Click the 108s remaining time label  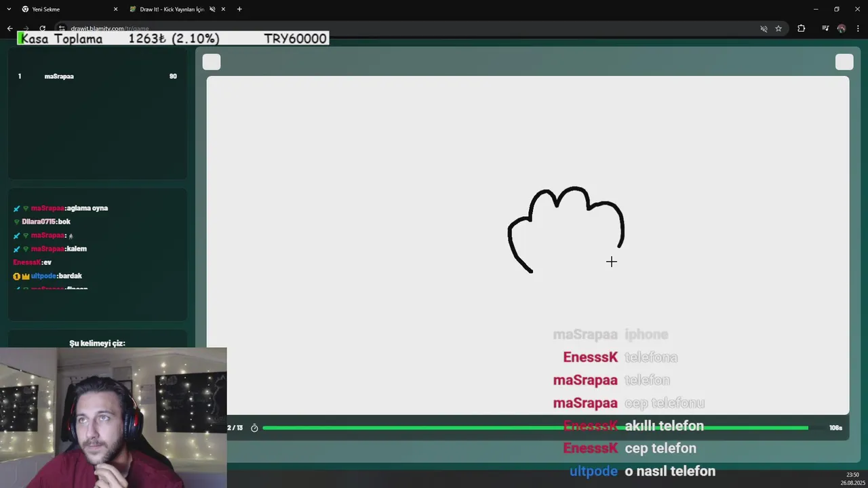(x=835, y=428)
